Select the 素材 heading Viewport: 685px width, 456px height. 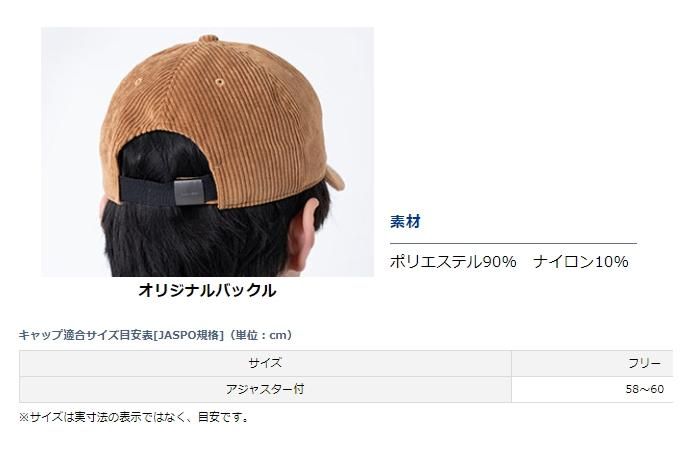(x=405, y=221)
